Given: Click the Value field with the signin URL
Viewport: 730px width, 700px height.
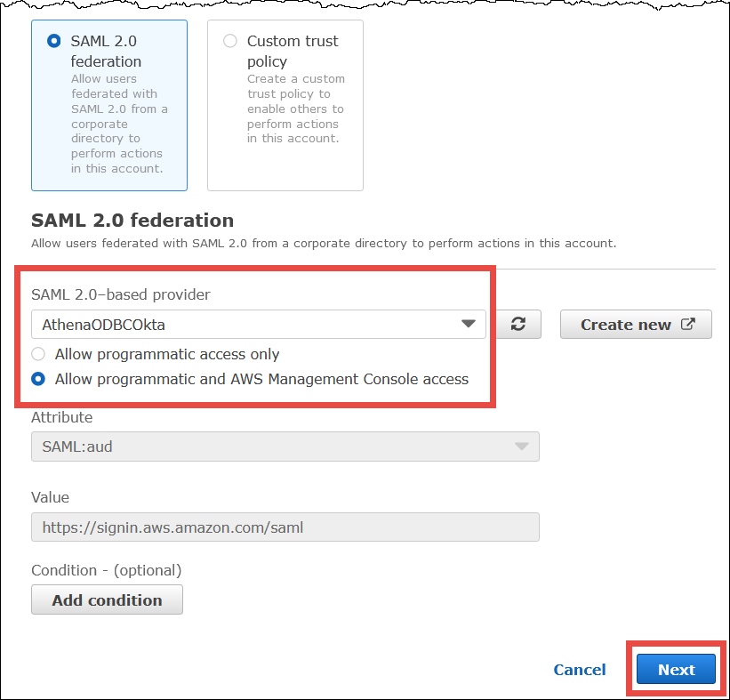Looking at the screenshot, I should coord(285,527).
